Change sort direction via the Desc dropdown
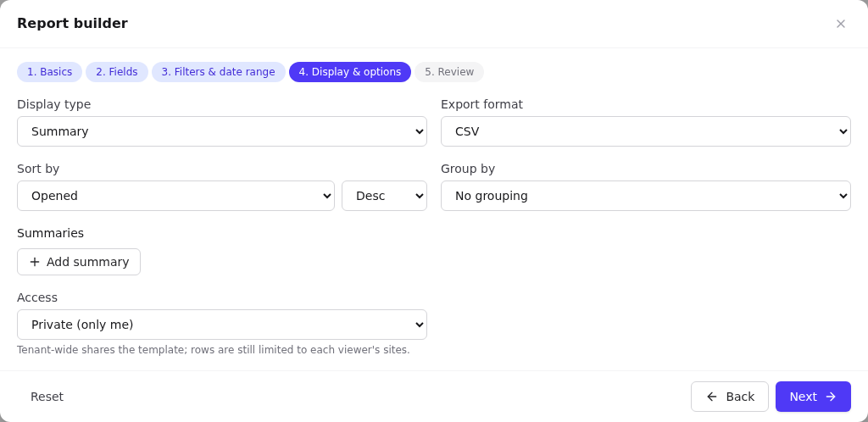Screen dimensions: 868x422 click(384, 196)
